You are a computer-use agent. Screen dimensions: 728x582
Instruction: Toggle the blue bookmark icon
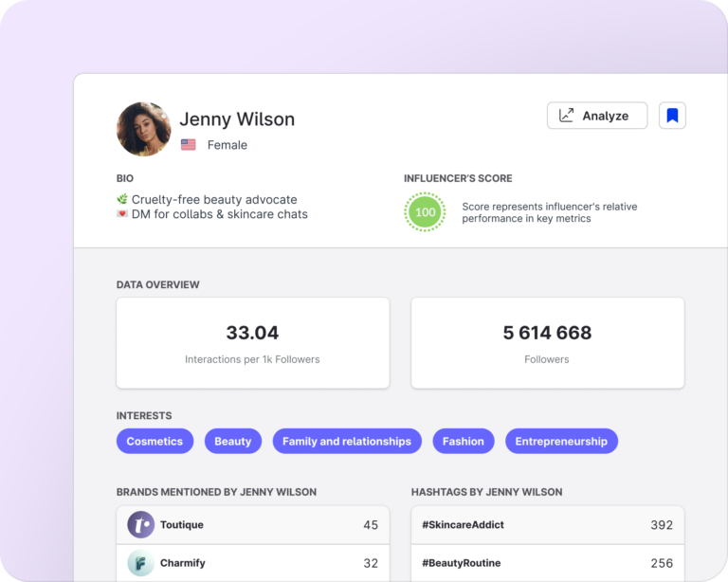pyautogui.click(x=672, y=116)
